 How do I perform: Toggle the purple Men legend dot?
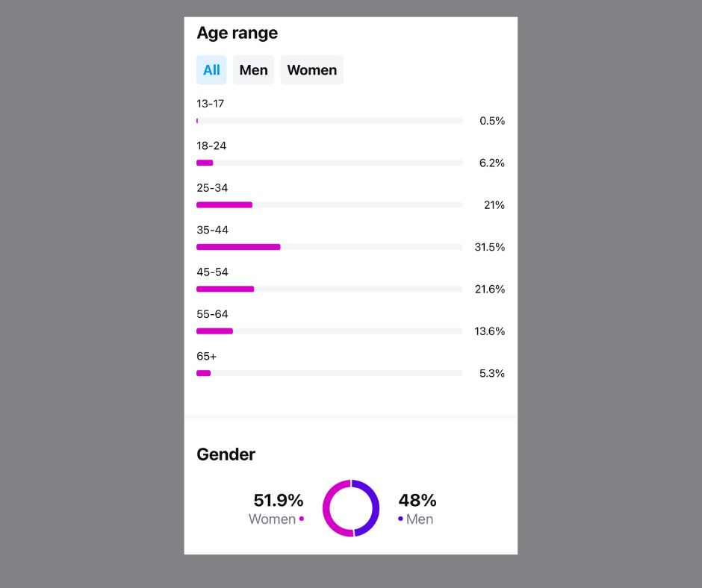(400, 519)
